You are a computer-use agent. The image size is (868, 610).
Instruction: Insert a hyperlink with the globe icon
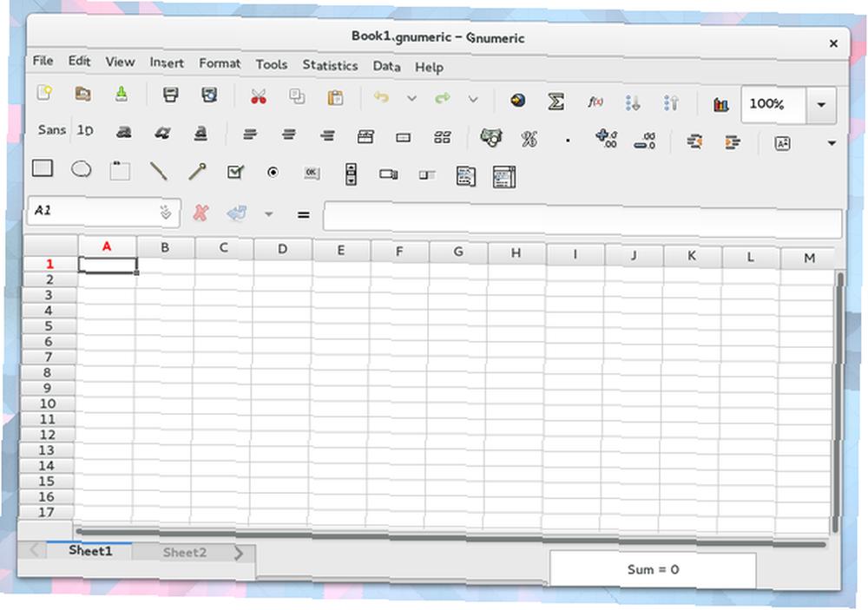(517, 100)
